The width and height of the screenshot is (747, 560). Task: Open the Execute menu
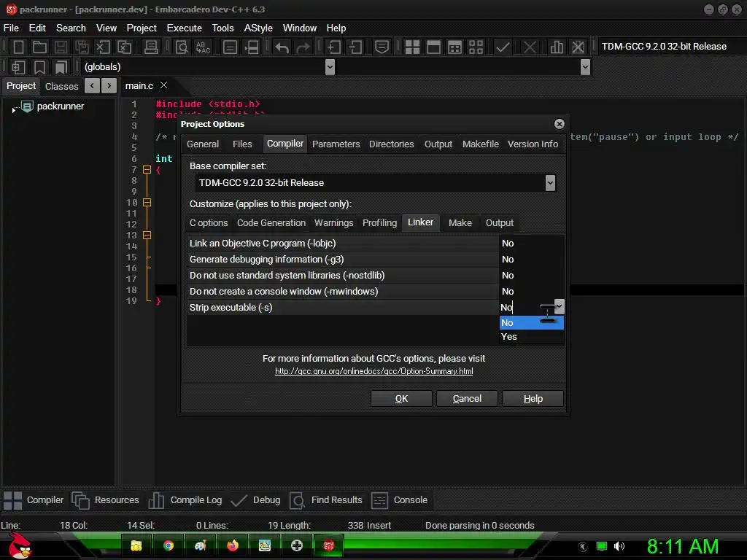[184, 28]
